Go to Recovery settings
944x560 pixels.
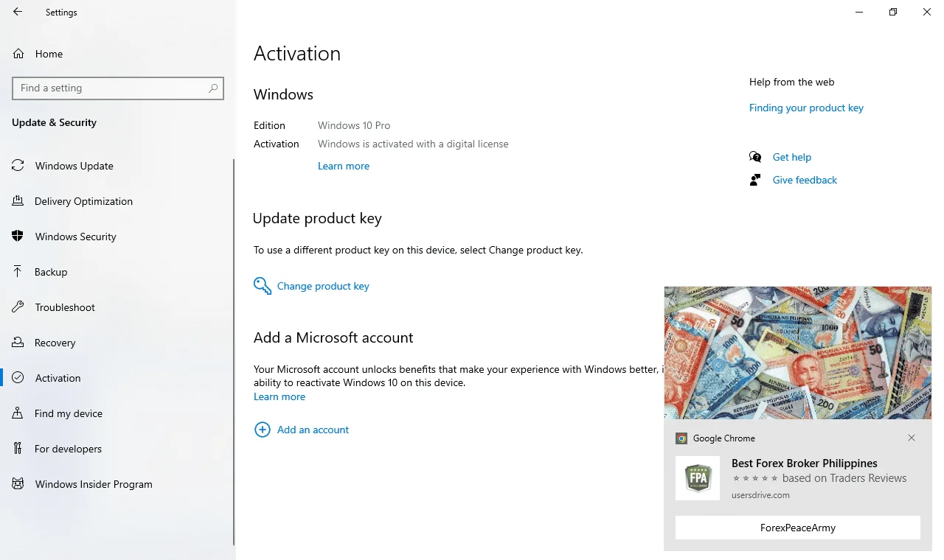55,343
